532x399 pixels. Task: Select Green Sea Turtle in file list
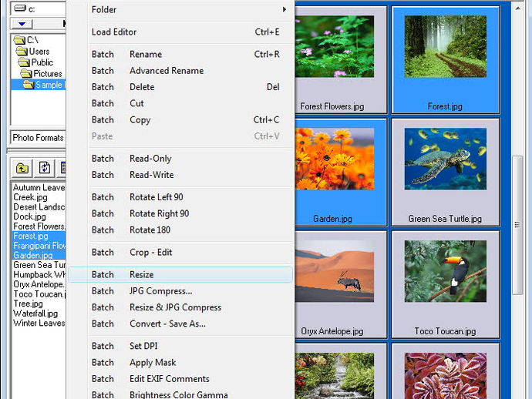[x=39, y=265]
